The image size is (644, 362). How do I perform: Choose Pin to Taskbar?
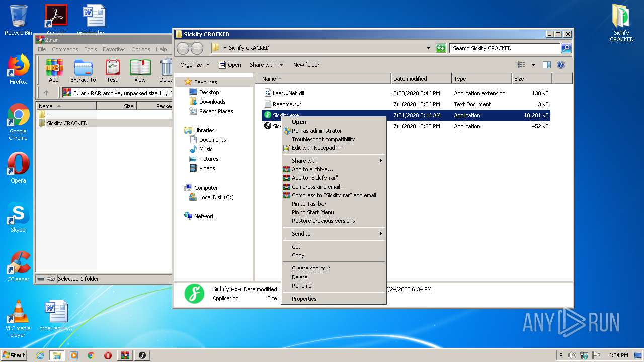pyautogui.click(x=334, y=204)
